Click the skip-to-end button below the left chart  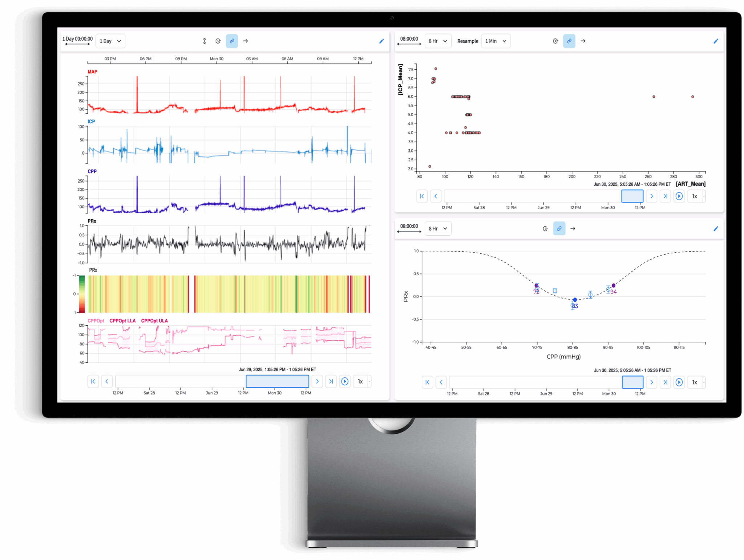[x=331, y=381]
